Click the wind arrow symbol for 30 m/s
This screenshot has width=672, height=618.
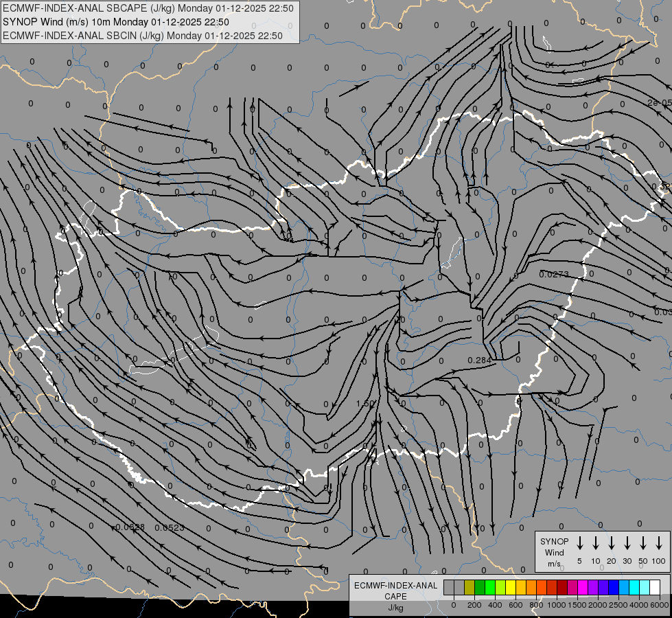pyautogui.click(x=627, y=542)
